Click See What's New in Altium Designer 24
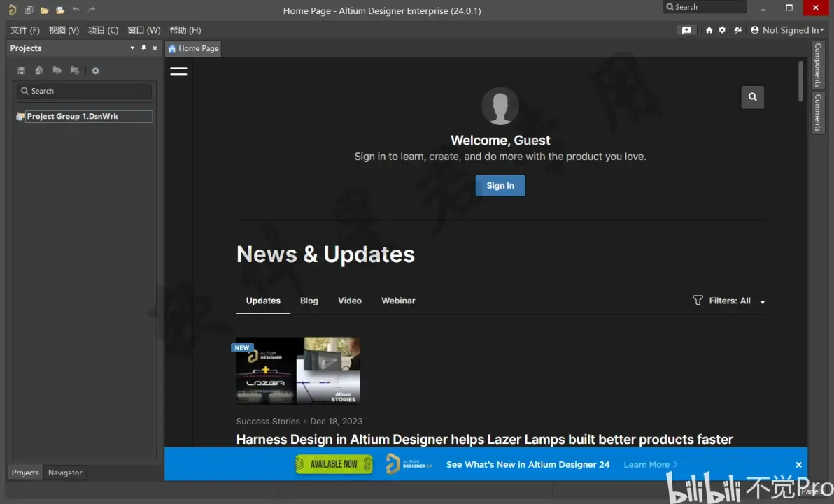This screenshot has width=834, height=504. (528, 465)
